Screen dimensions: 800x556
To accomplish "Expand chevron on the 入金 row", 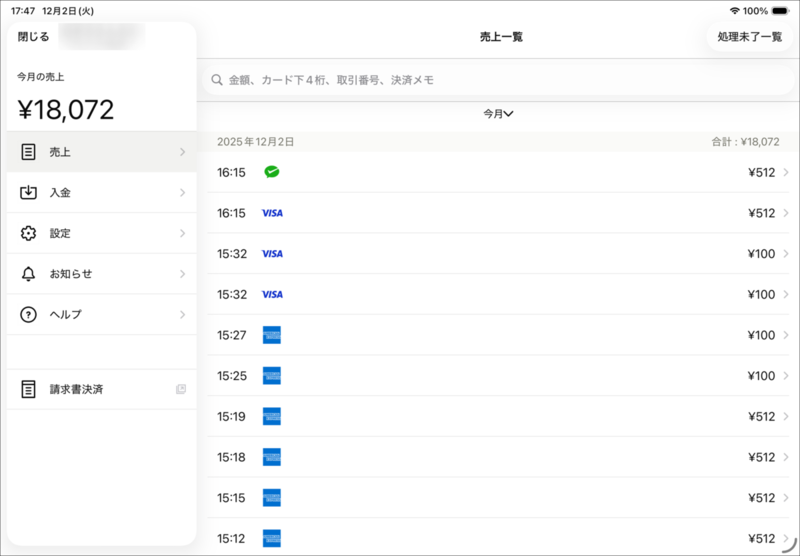I will tap(183, 192).
